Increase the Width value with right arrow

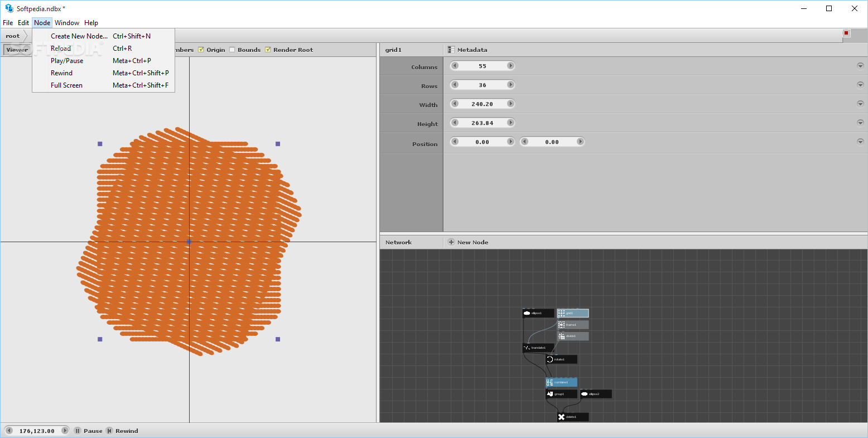(x=510, y=104)
